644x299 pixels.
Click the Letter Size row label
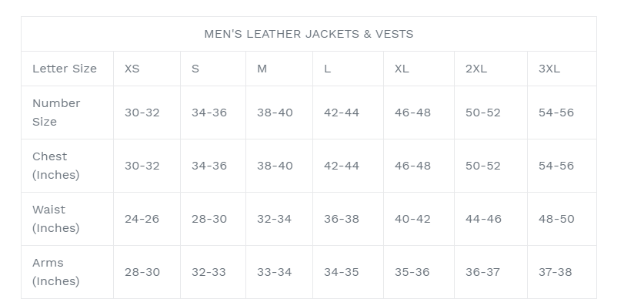coord(65,69)
